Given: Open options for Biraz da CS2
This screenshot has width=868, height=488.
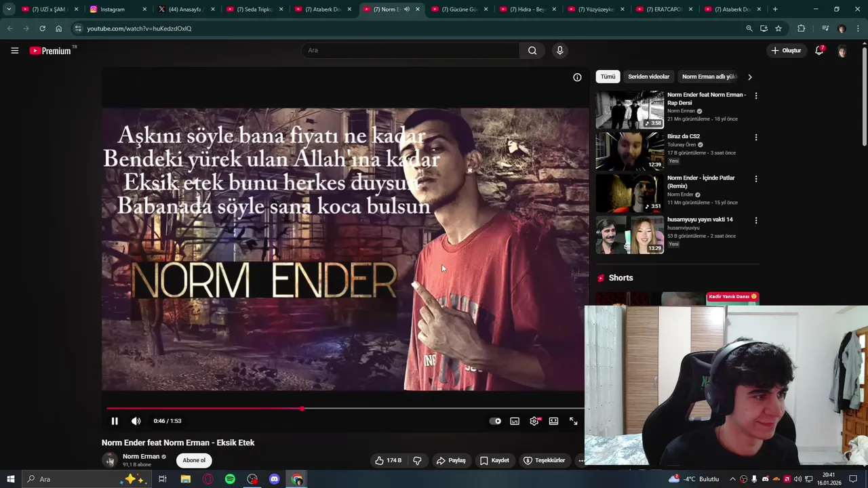Looking at the screenshot, I should (756, 138).
